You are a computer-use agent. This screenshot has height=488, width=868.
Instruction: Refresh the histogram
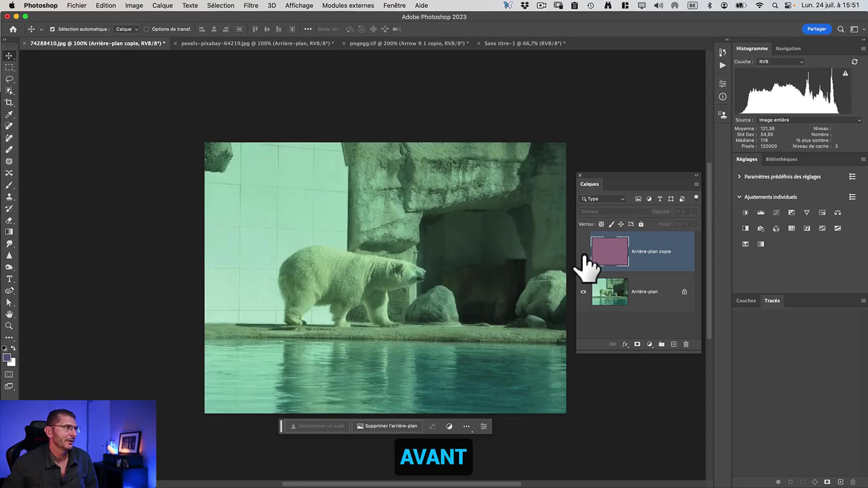(855, 62)
